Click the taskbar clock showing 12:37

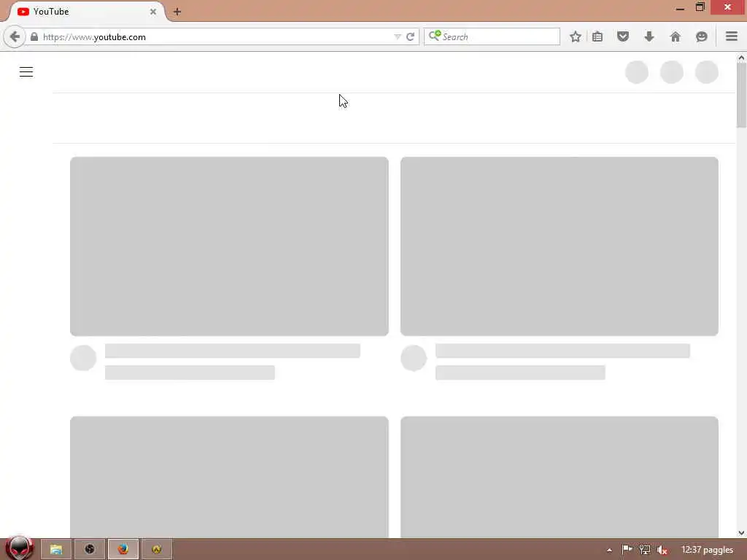[707, 550]
